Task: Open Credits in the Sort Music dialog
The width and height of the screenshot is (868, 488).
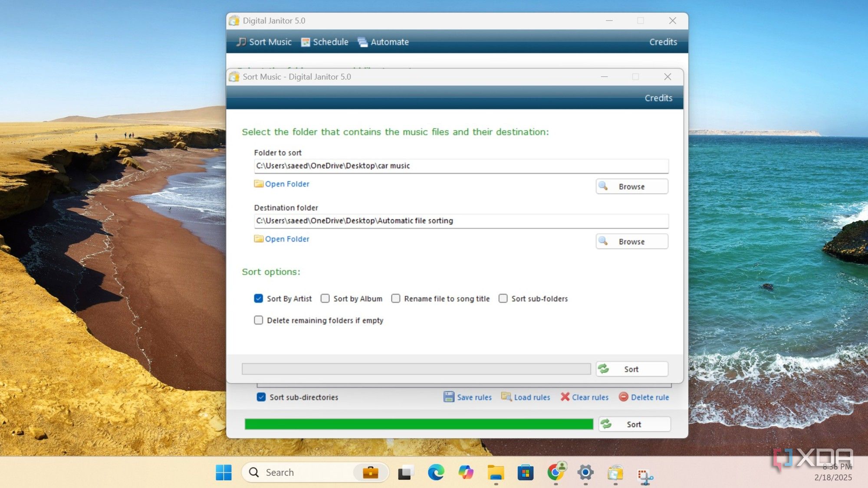Action: click(658, 98)
